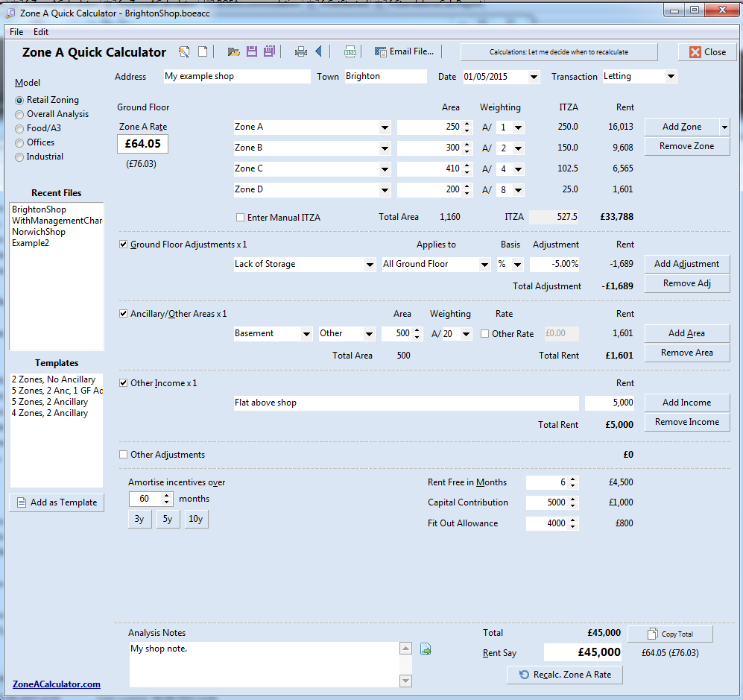Save file using single purple disk icon

pos(252,51)
